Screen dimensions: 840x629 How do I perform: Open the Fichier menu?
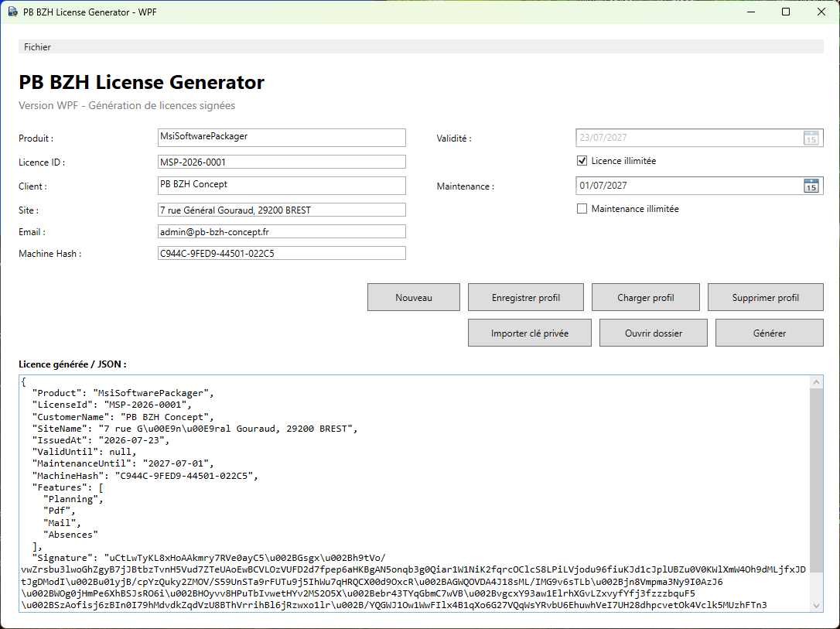pos(37,47)
